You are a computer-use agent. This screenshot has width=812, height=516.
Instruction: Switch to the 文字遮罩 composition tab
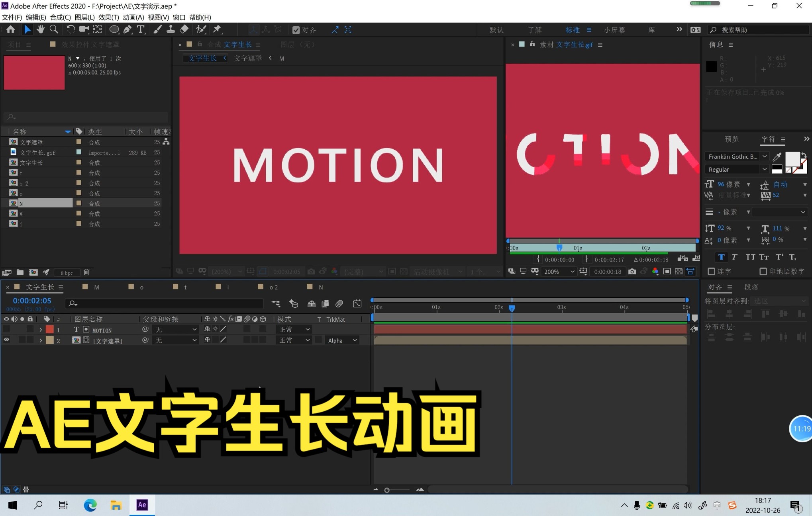pos(248,58)
